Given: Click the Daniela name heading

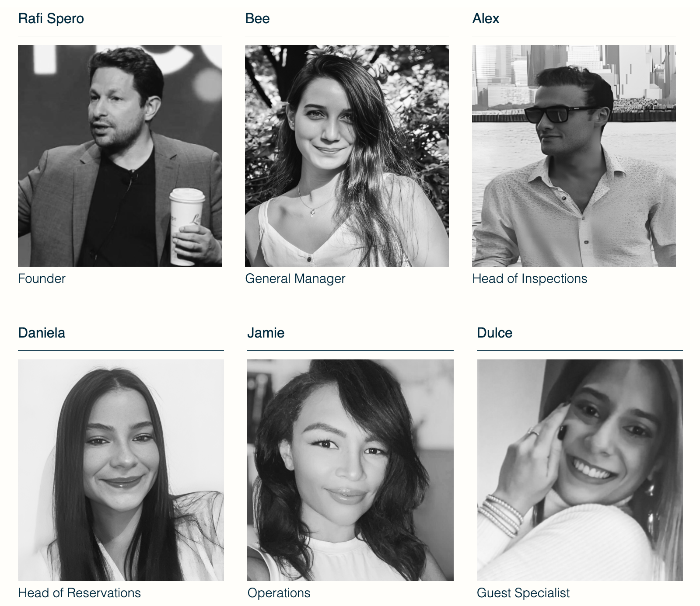Looking at the screenshot, I should (x=42, y=333).
